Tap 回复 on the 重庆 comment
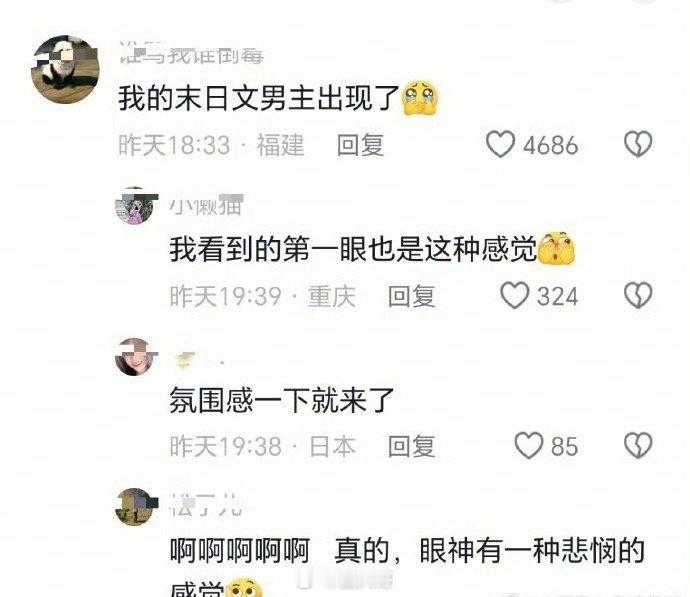 click(411, 296)
